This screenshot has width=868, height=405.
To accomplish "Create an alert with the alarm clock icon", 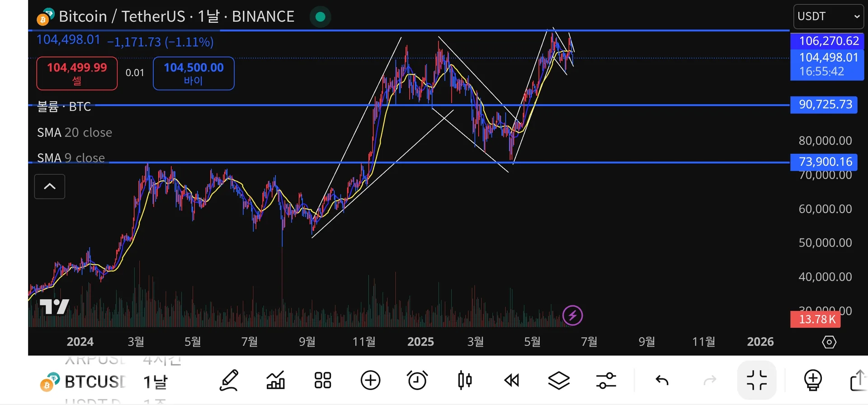I will (417, 380).
